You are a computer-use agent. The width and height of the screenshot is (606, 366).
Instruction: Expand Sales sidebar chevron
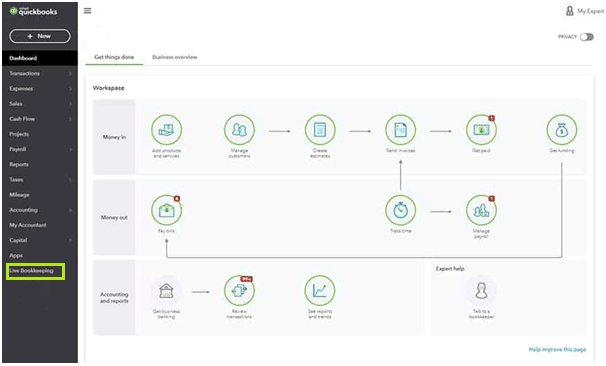pyautogui.click(x=70, y=104)
